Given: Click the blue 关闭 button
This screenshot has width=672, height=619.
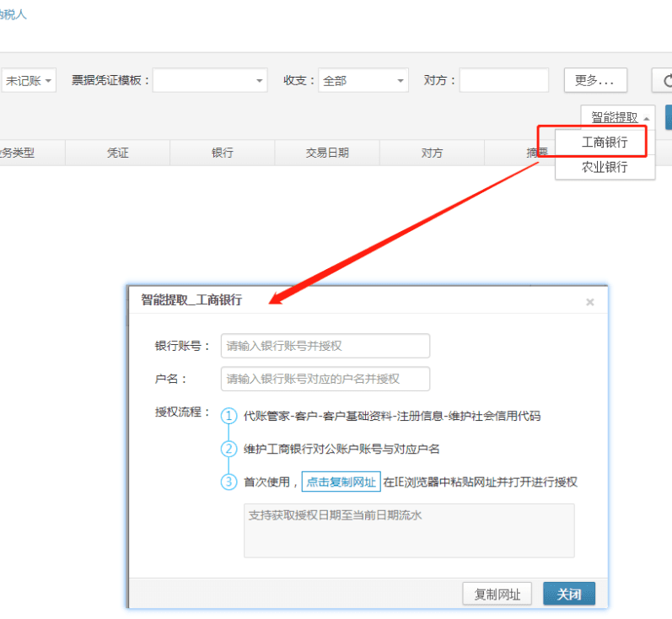Looking at the screenshot, I should pyautogui.click(x=569, y=595).
